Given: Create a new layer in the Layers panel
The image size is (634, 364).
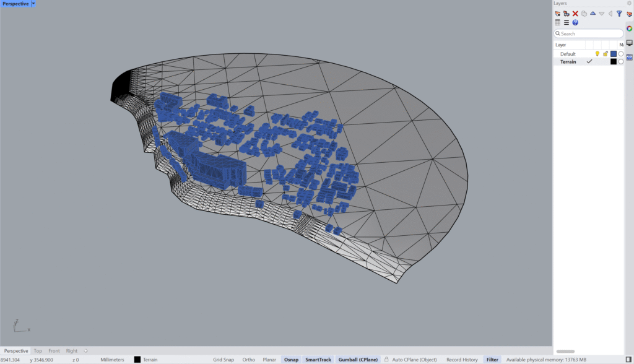Looking at the screenshot, I should tap(557, 13).
